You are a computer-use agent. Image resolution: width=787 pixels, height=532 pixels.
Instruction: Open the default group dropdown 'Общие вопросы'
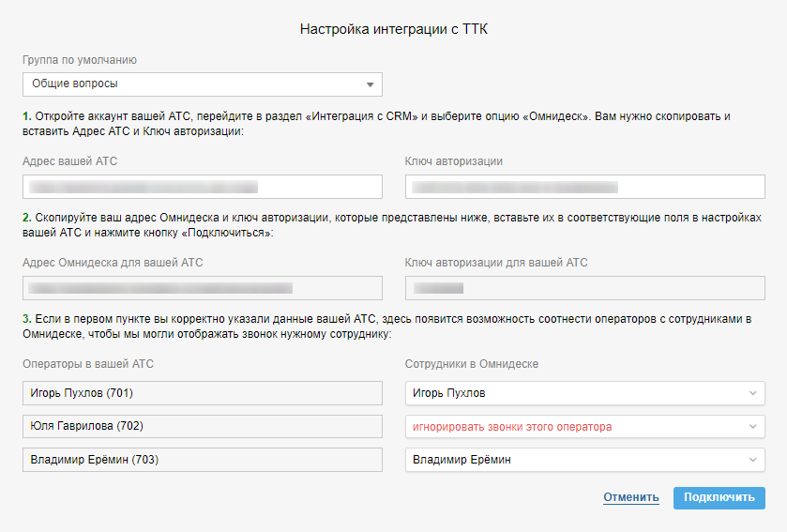203,84
